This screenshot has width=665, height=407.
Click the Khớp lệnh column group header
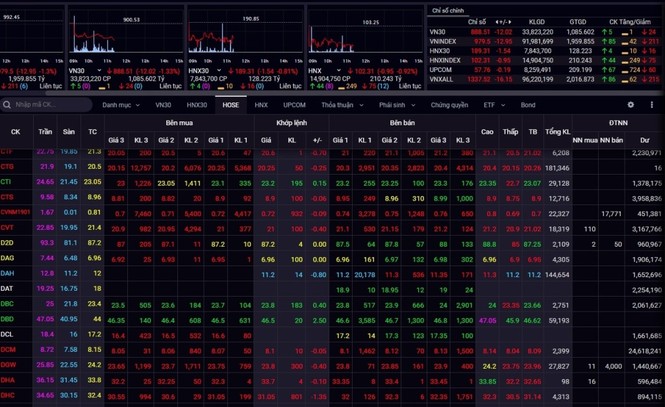(x=291, y=123)
